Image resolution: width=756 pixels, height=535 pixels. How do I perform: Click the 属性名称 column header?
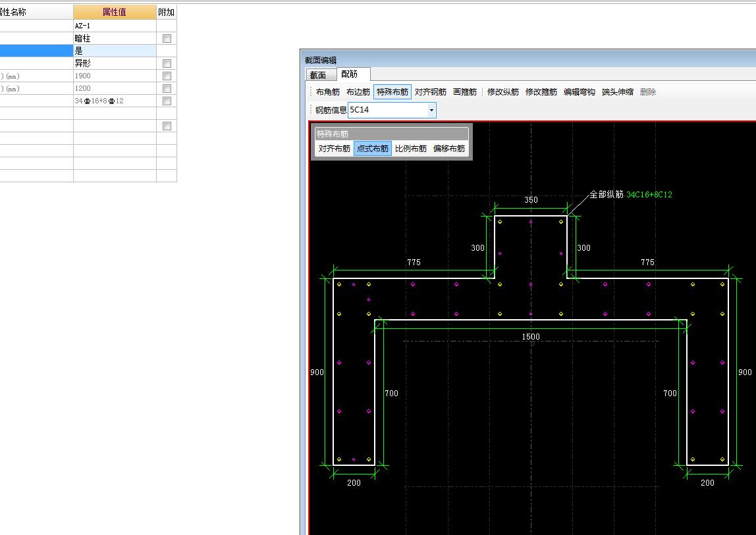(x=36, y=12)
